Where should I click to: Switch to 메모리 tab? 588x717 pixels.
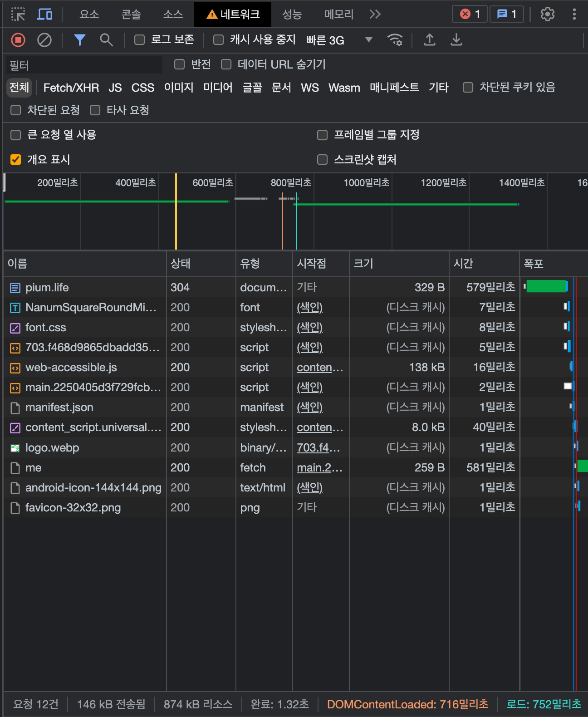point(339,15)
